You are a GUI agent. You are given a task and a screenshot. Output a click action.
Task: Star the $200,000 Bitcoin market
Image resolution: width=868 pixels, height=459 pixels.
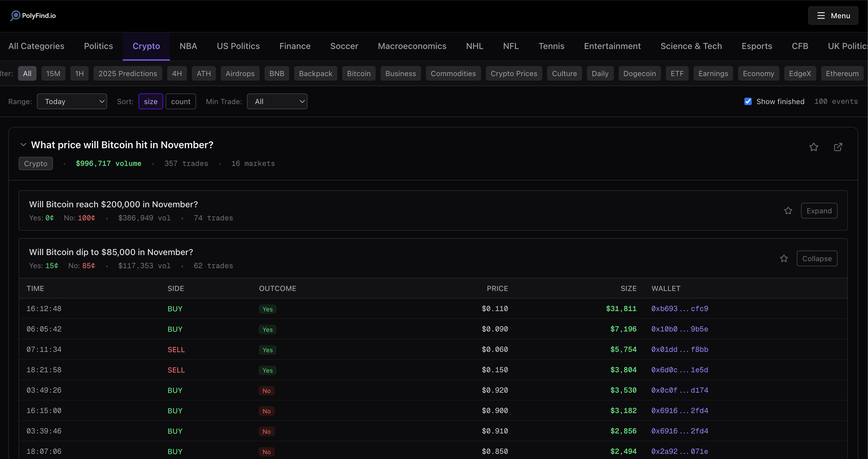pos(788,211)
